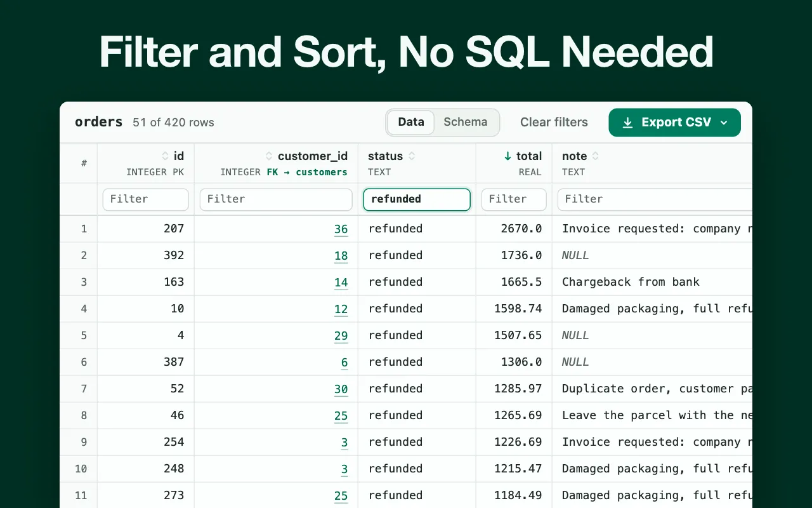Open customer link 25 in order 273 row
Image resolution: width=812 pixels, height=508 pixels.
pyautogui.click(x=341, y=496)
